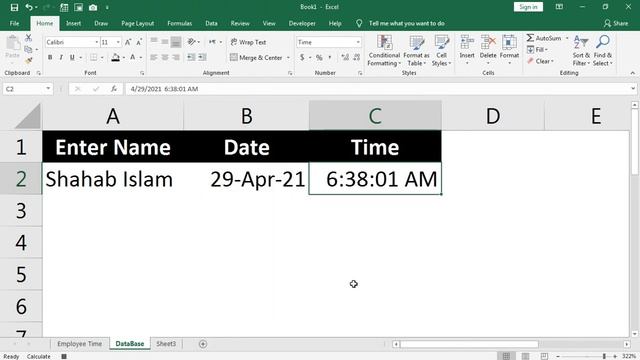The height and width of the screenshot is (360, 640).
Task: Click the Insert Function fx button
Action: coord(114,89)
